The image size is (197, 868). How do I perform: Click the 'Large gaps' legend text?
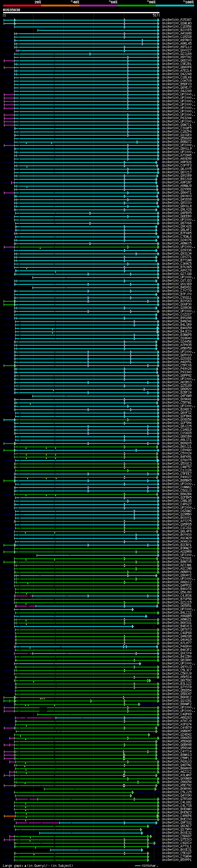click(13, 866)
